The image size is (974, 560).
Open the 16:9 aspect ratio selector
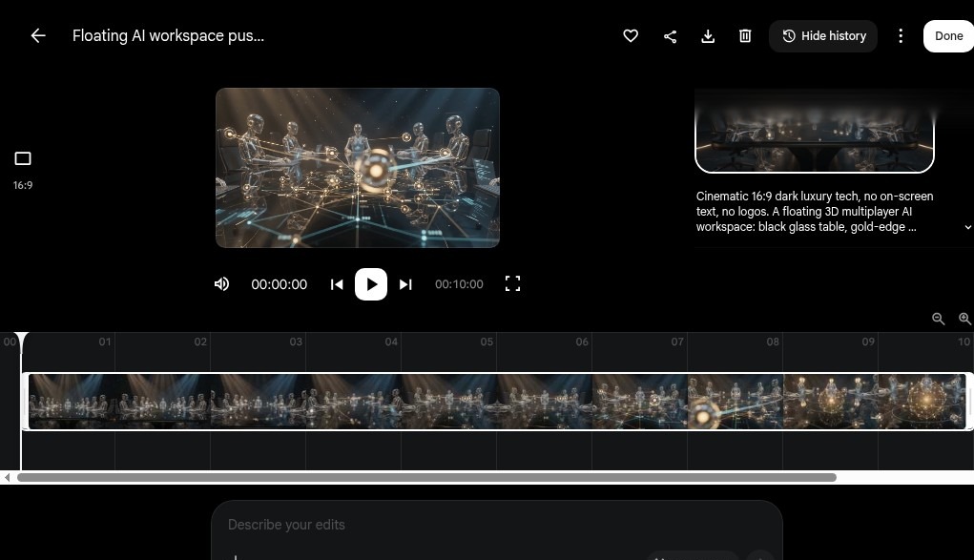(23, 170)
